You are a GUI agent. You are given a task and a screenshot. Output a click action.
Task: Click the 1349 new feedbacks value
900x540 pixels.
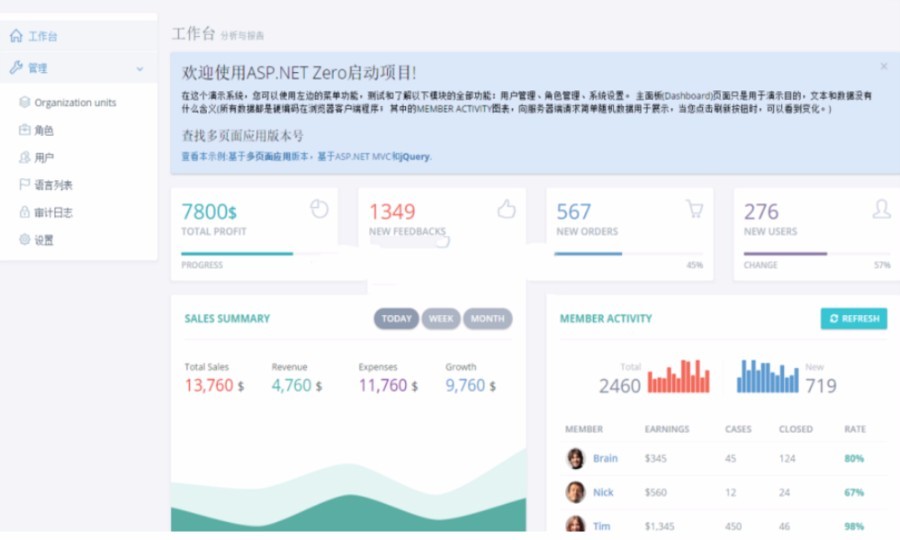(392, 212)
